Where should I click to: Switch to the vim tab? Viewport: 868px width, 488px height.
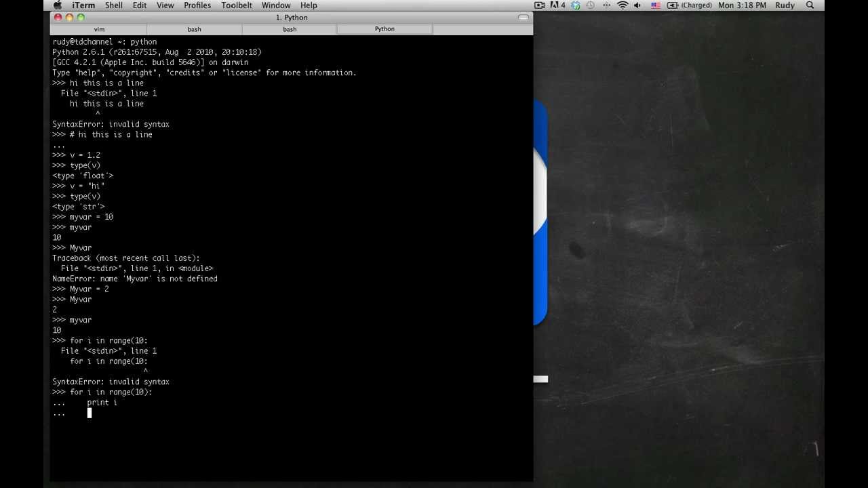[x=99, y=29]
